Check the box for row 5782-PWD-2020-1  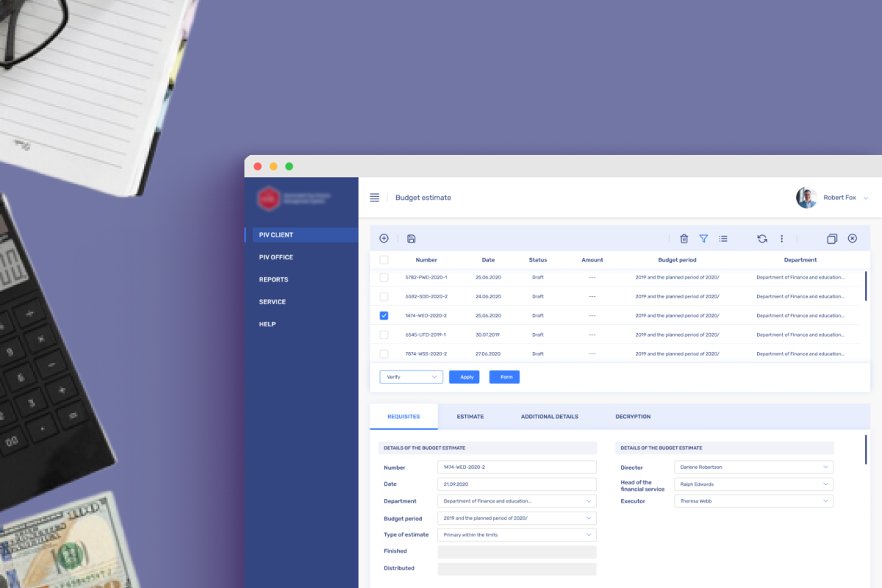(384, 277)
